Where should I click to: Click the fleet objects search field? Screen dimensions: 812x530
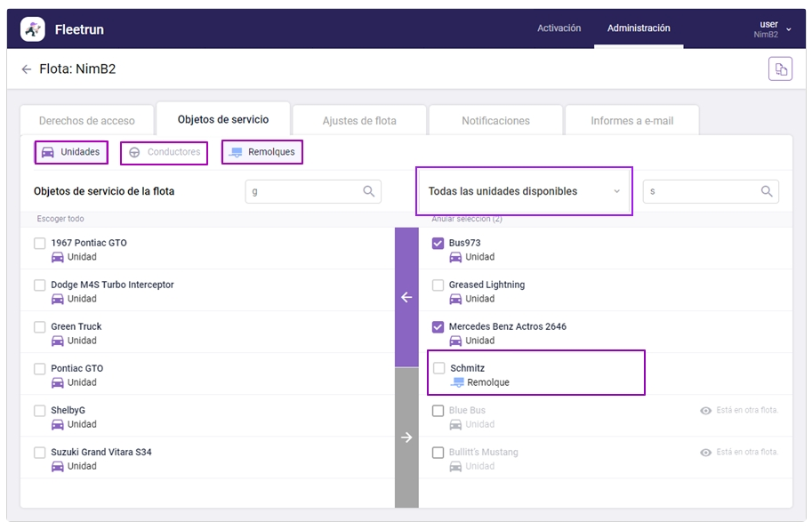(302, 191)
